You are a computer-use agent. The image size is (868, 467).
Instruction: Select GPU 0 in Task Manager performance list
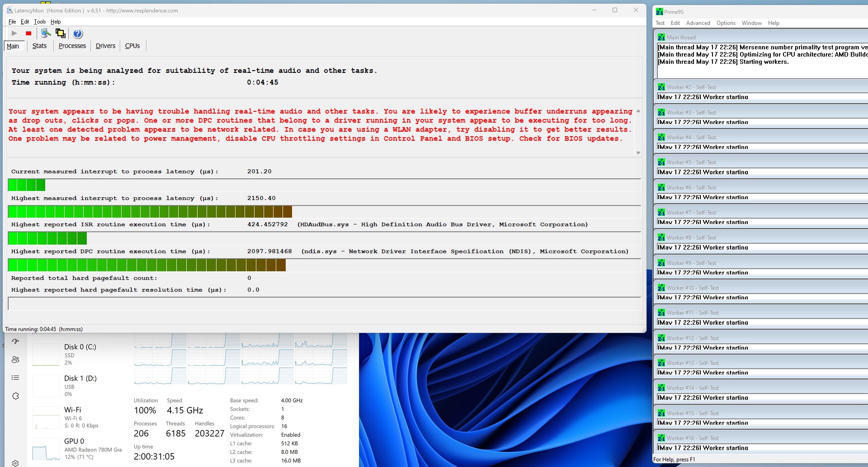tap(80, 448)
